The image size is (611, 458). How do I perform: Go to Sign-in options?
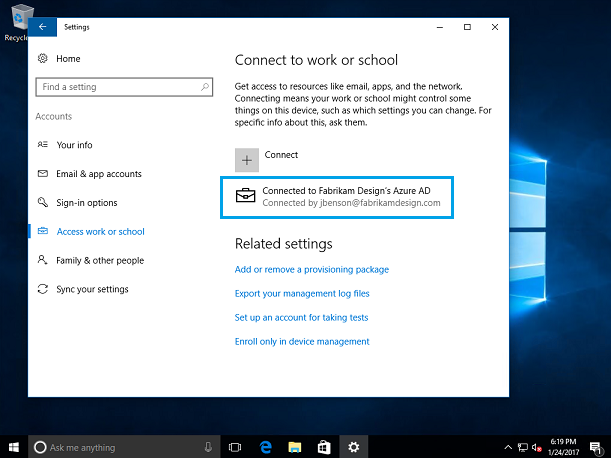tap(87, 203)
